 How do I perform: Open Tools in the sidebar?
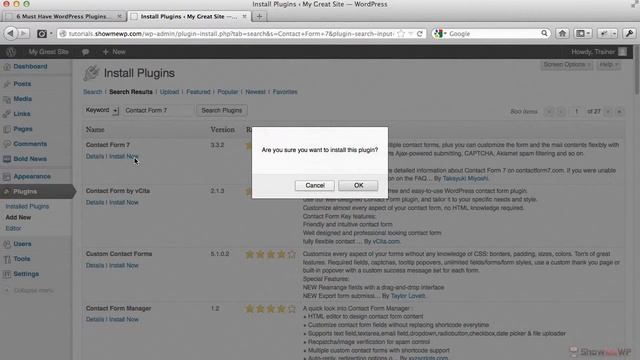click(22, 259)
